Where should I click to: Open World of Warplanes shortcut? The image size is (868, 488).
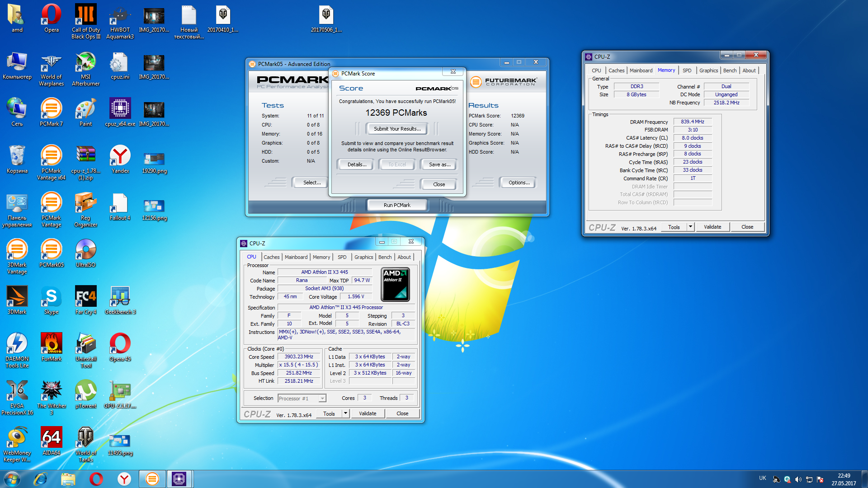[51, 69]
